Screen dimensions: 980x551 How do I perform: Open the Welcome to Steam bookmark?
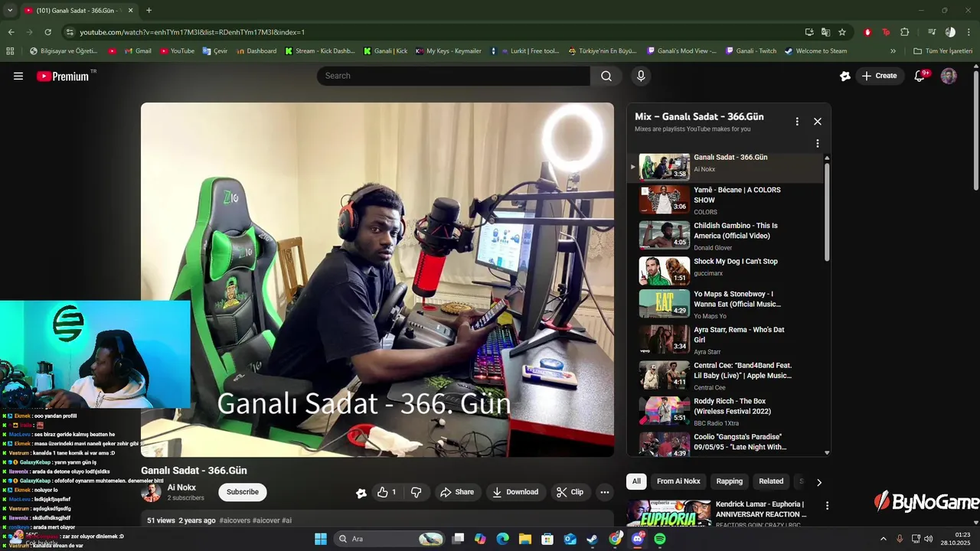tap(816, 51)
